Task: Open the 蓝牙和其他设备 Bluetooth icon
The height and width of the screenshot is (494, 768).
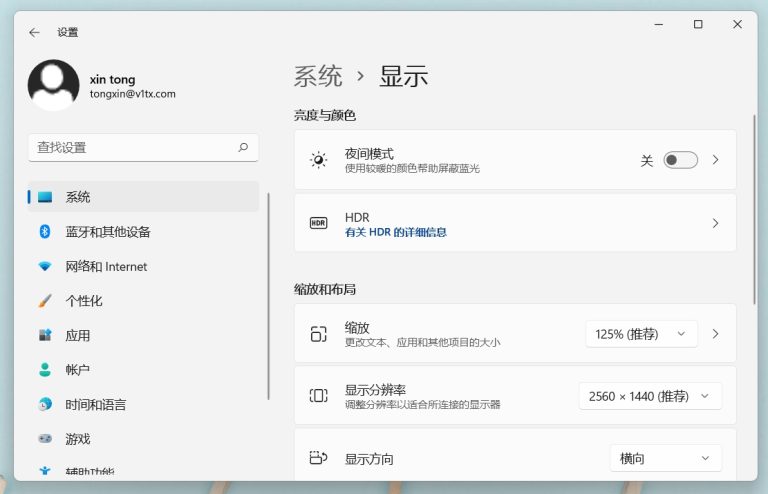Action: 45,232
